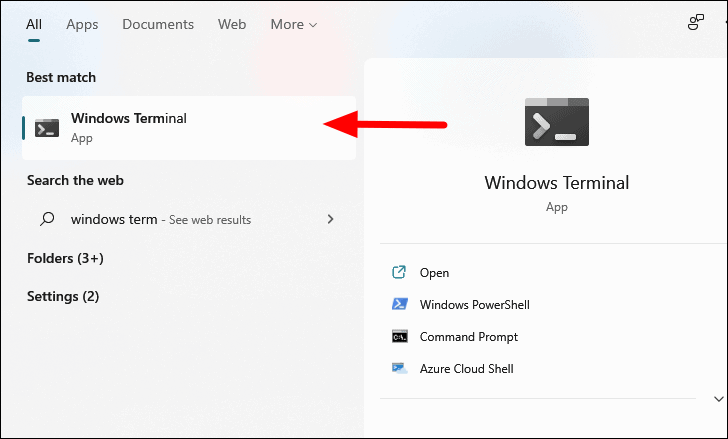Click the Command Prompt icon
The height and width of the screenshot is (439, 728).
click(x=400, y=336)
